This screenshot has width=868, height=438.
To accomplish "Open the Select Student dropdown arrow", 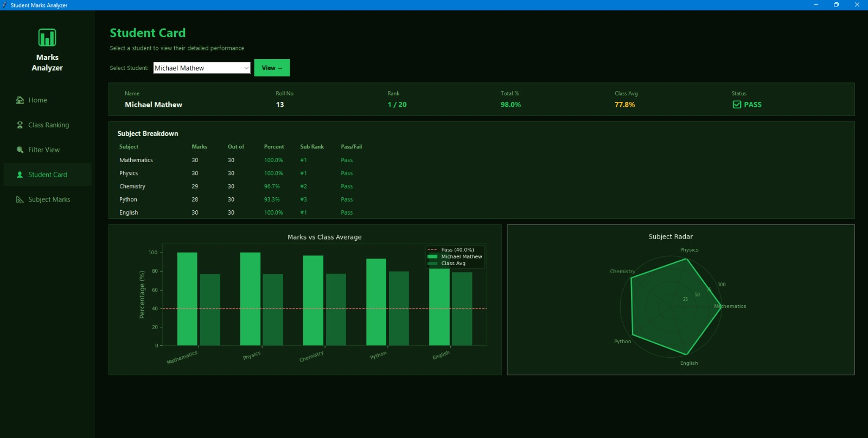I will click(x=246, y=68).
